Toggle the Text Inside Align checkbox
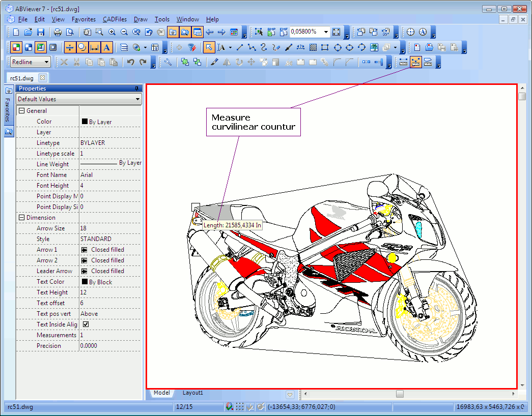This screenshot has width=532, height=416. click(86, 324)
